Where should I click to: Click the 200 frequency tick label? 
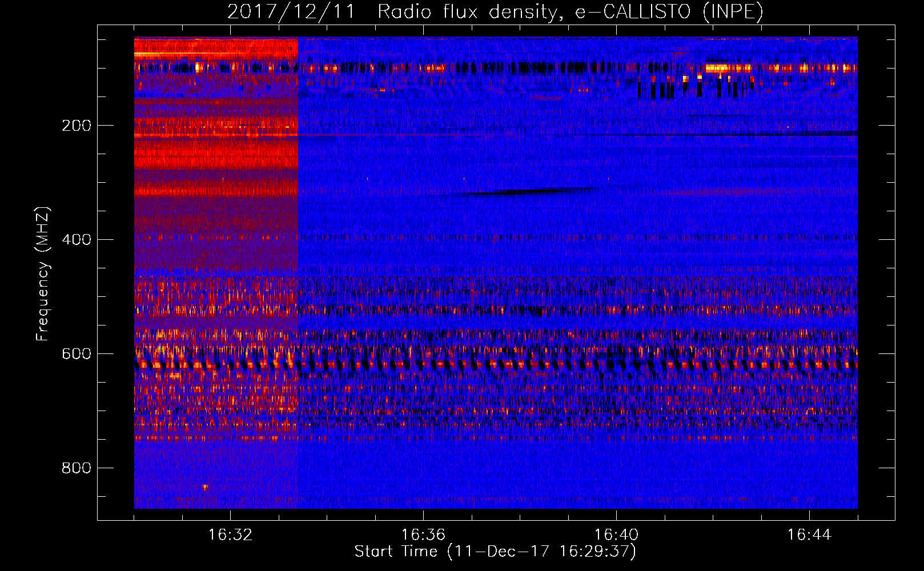pyautogui.click(x=77, y=126)
